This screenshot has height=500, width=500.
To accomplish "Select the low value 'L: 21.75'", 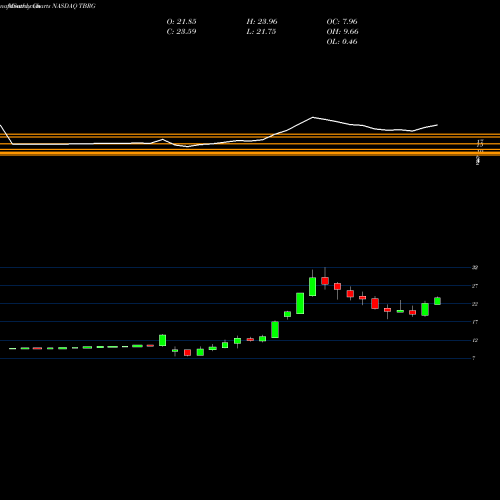I will tap(261, 32).
